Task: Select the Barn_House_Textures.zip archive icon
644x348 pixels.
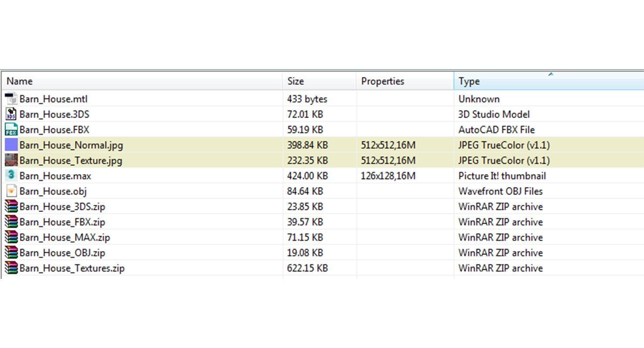Action: [11, 268]
